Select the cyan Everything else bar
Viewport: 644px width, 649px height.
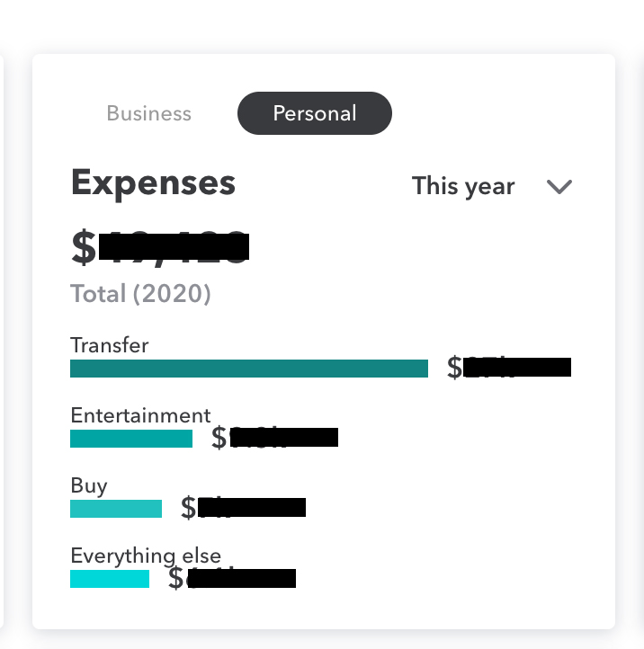[110, 579]
